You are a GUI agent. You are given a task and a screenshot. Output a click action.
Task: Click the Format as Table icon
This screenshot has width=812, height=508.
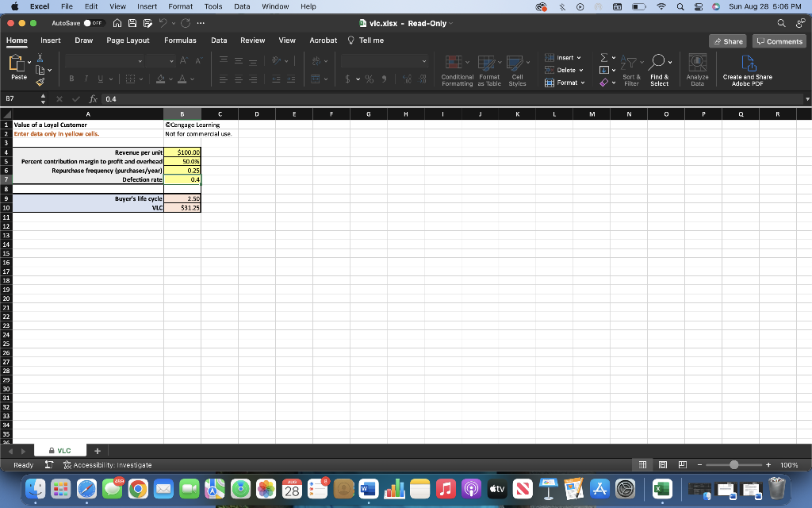[489, 63]
